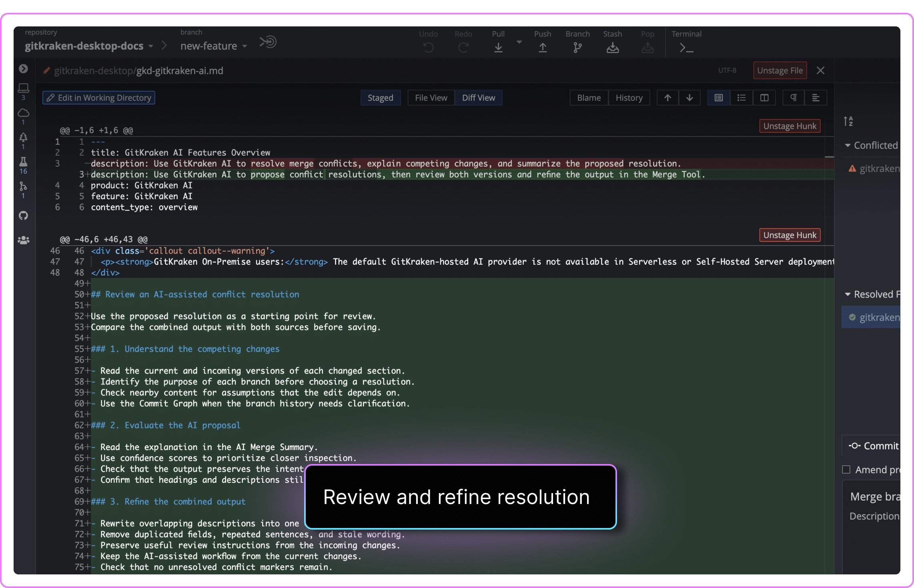
Task: Open the Pull options dropdown arrow
Action: tap(519, 42)
